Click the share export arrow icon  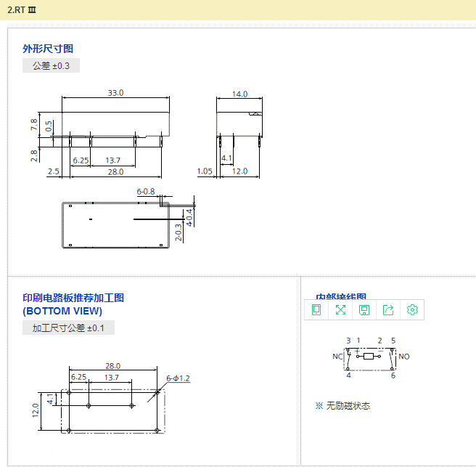pyautogui.click(x=388, y=310)
